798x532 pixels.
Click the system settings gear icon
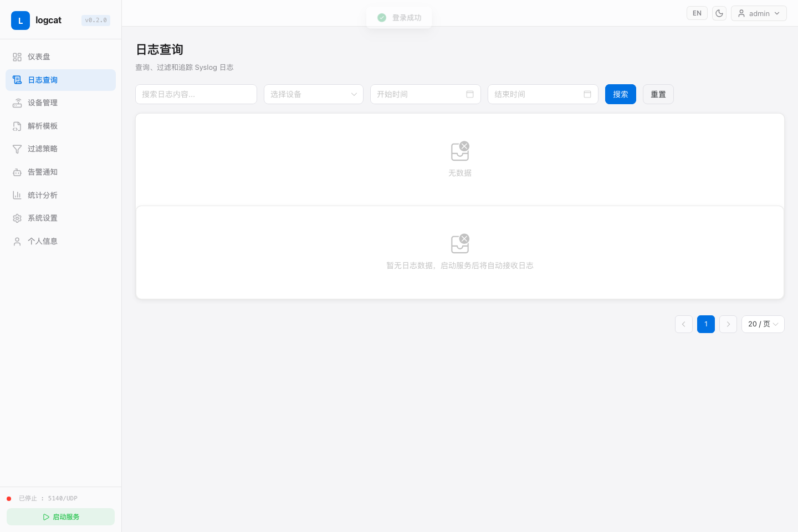click(17, 218)
